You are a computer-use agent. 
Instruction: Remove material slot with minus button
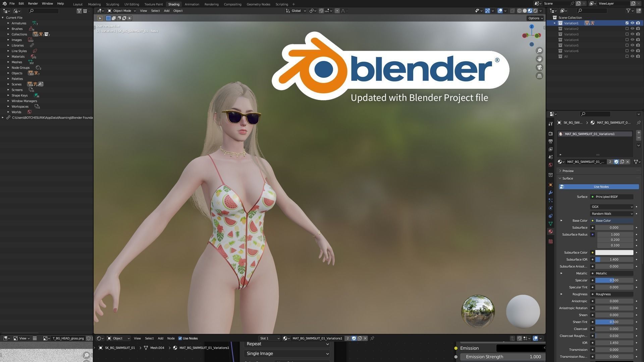click(x=639, y=138)
